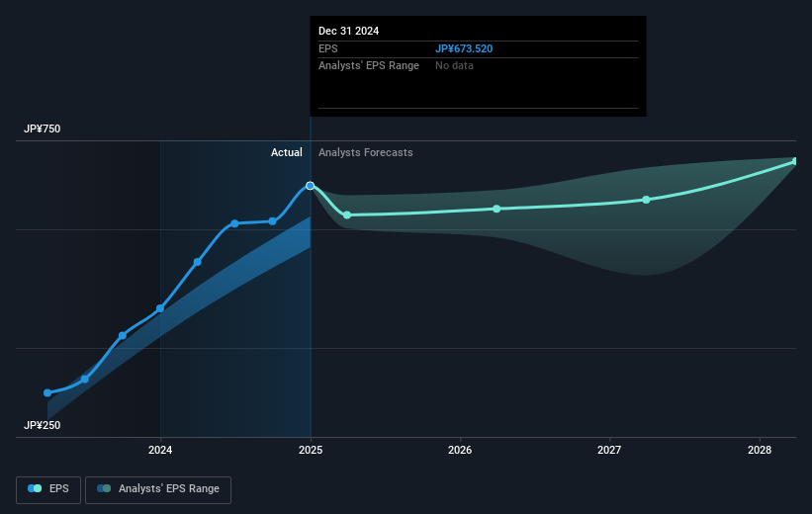This screenshot has width=812, height=514.
Task: Click the 'No data' tooltip value
Action: (454, 66)
